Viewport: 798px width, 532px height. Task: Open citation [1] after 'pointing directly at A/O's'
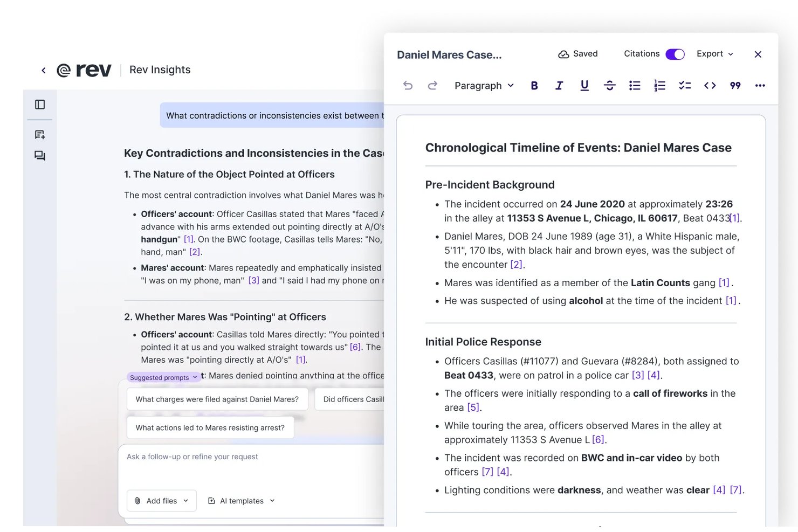click(301, 360)
